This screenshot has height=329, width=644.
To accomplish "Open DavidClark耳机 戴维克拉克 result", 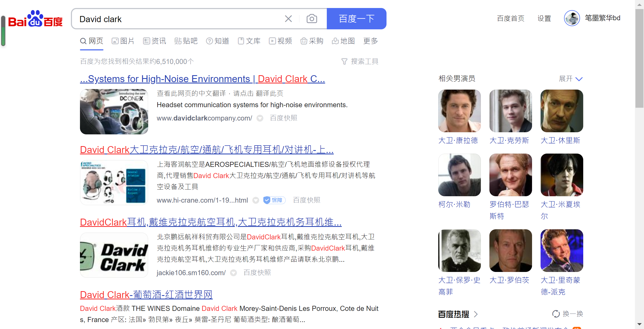I will 211,222.
